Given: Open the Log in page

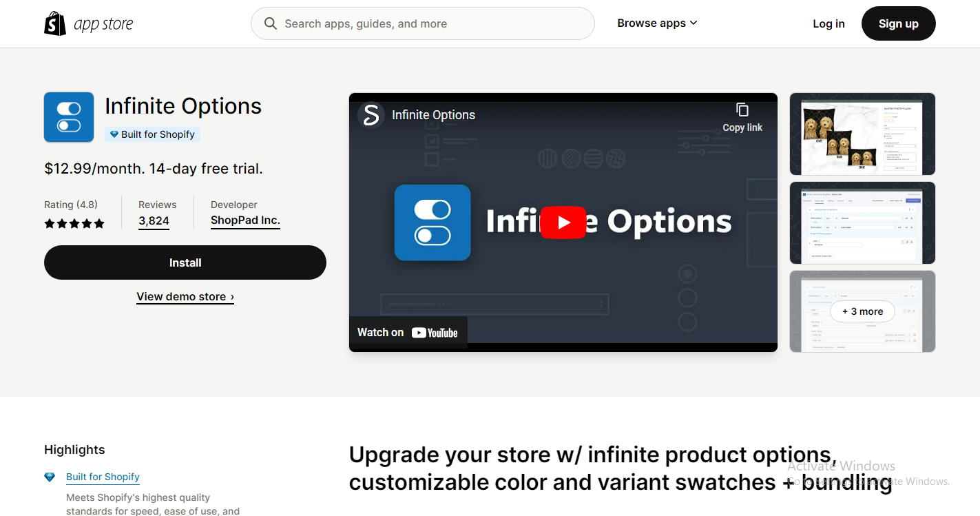Looking at the screenshot, I should 828,23.
